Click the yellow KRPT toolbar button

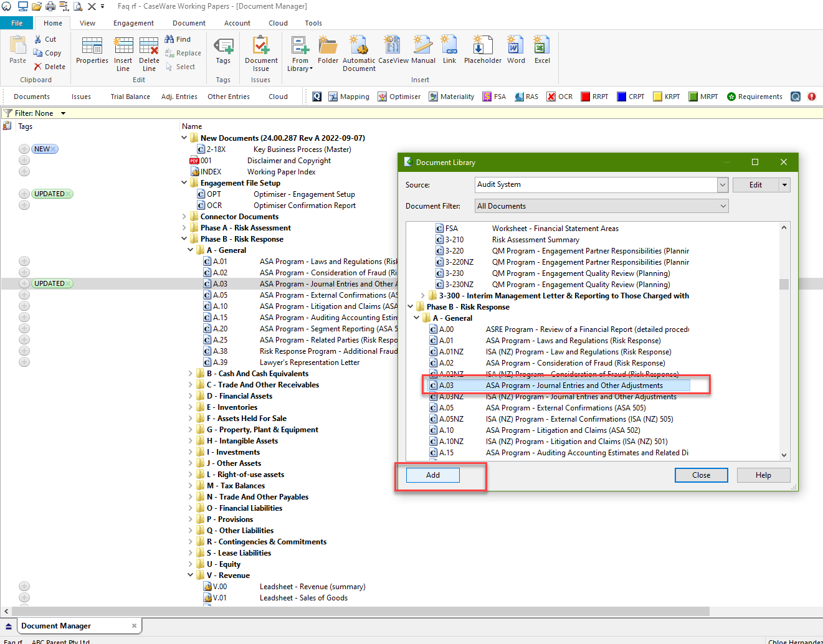pyautogui.click(x=667, y=97)
